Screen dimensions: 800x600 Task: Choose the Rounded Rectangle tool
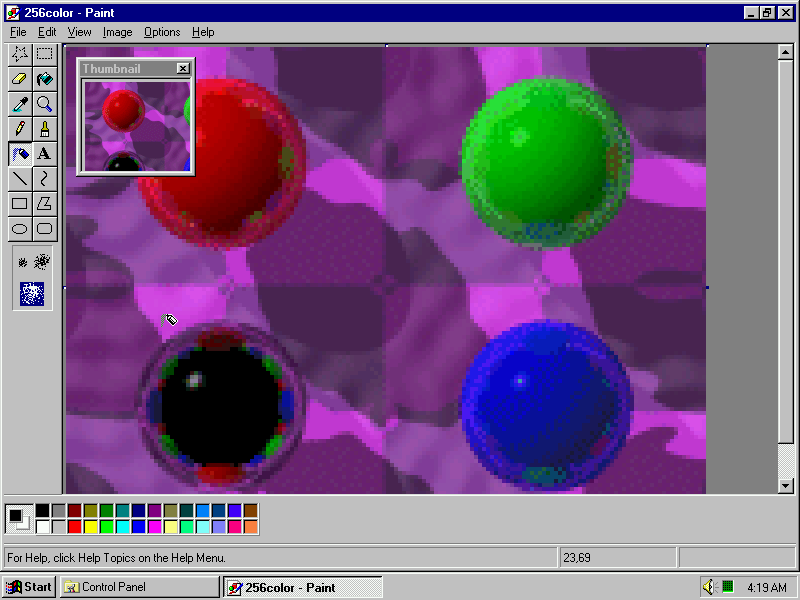pyautogui.click(x=44, y=229)
